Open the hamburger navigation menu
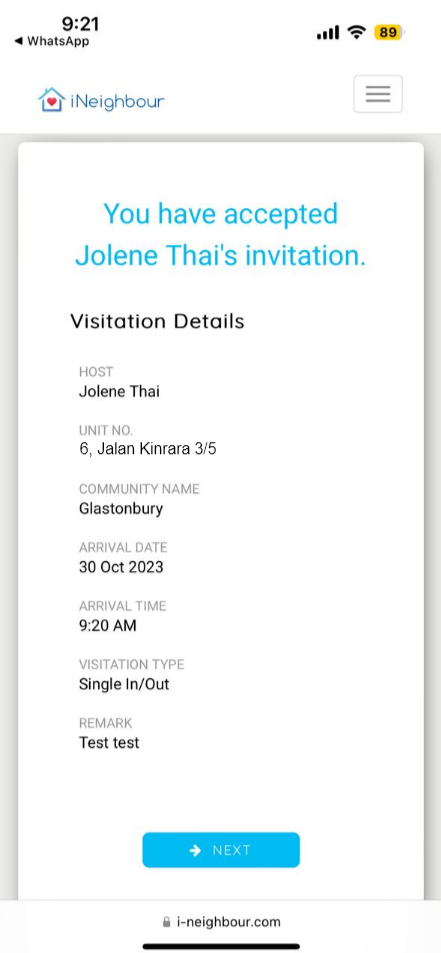This screenshot has height=953, width=441. point(378,94)
